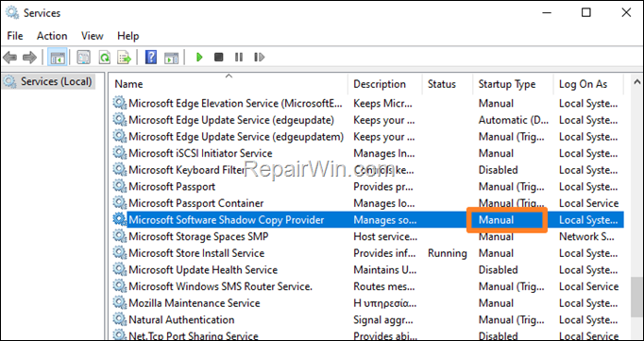The height and width of the screenshot is (341, 644).
Task: Select Natural Authentication service name
Action: 181,319
